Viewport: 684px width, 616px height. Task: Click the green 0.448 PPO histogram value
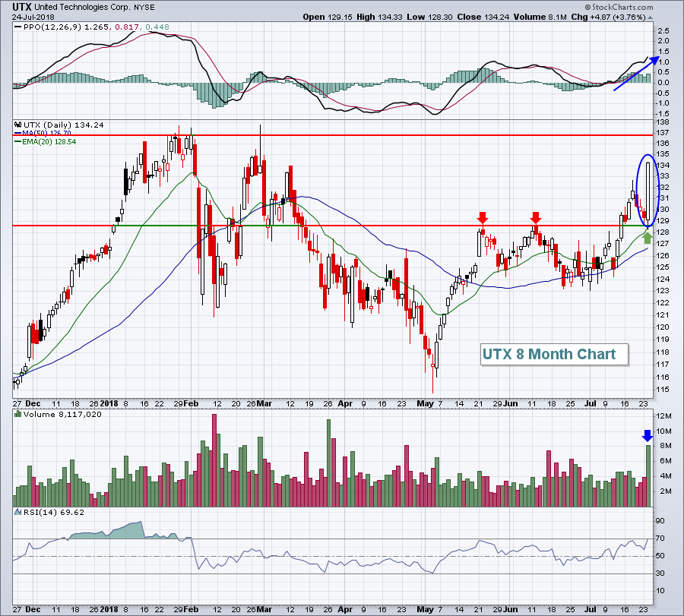[x=157, y=27]
